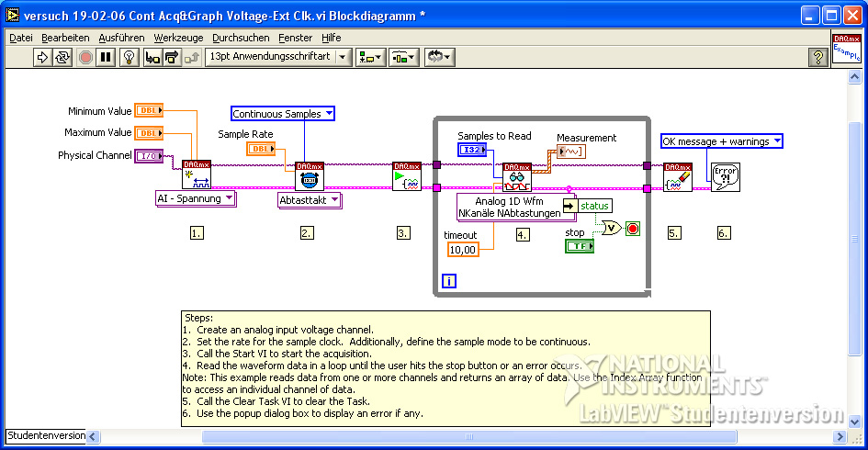Click the Step Over toolbar icon

click(x=172, y=57)
